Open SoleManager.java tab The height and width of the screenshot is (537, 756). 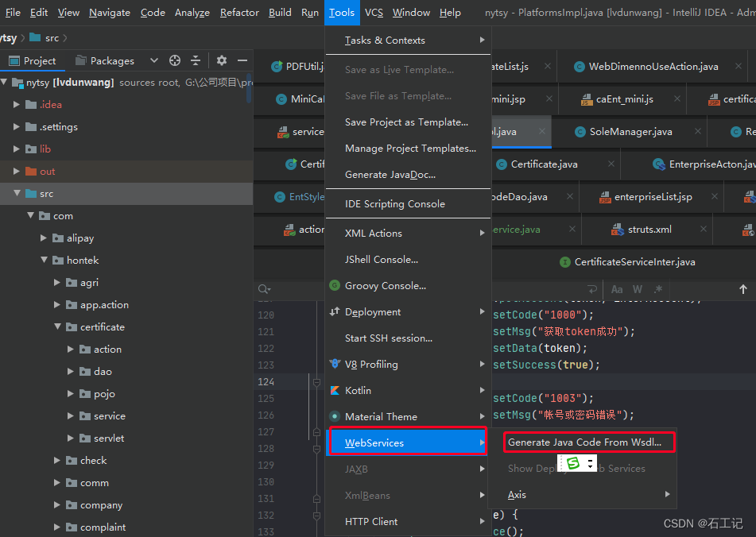coord(630,132)
